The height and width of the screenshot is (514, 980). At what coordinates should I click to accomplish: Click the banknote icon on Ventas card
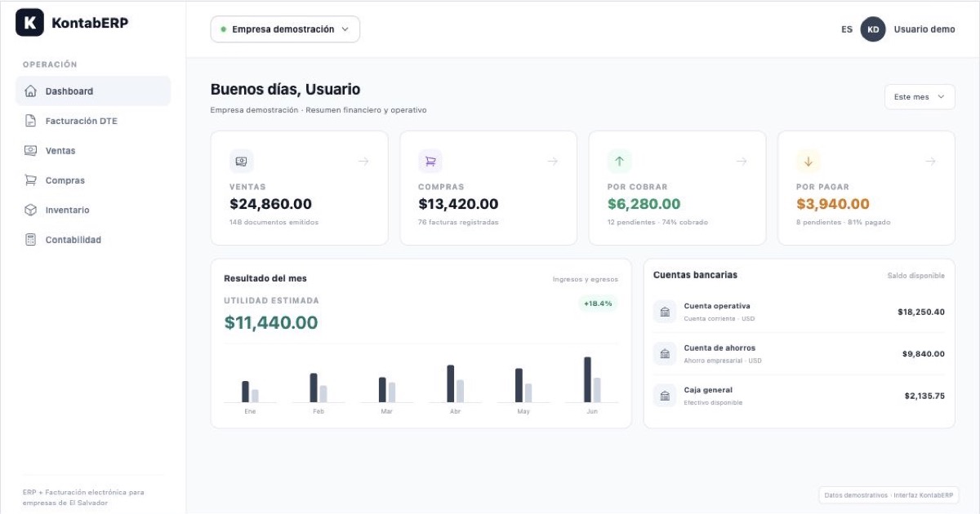tap(242, 162)
